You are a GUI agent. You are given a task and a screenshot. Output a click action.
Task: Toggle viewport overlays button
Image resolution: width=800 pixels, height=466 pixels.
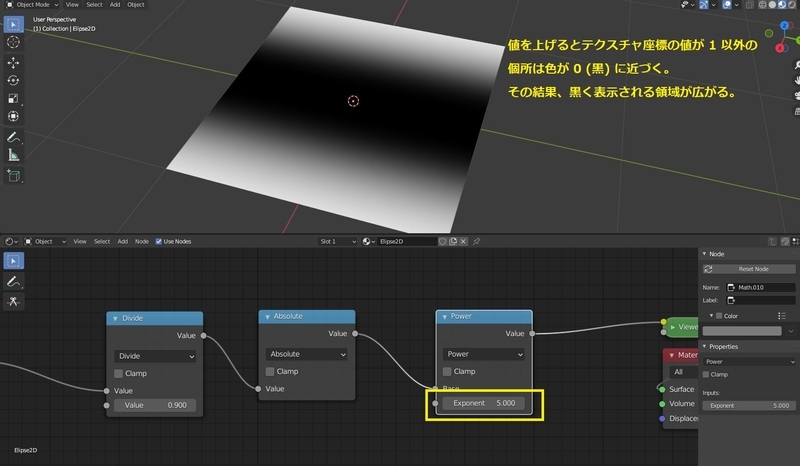[727, 5]
